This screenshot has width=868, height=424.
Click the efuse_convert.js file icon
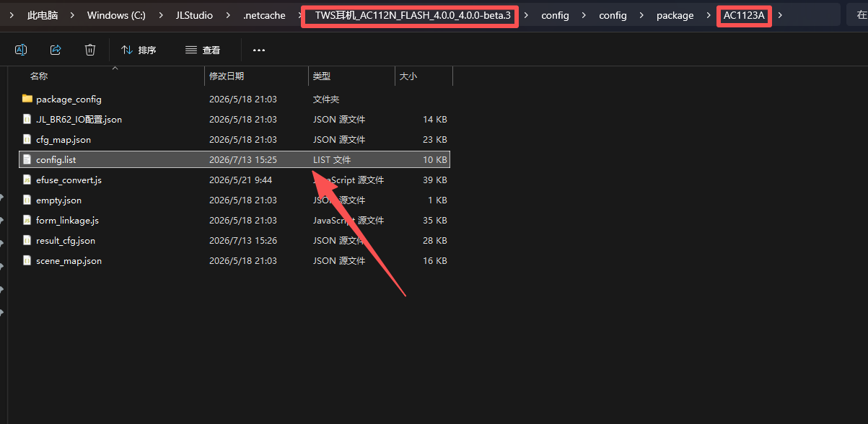point(27,180)
